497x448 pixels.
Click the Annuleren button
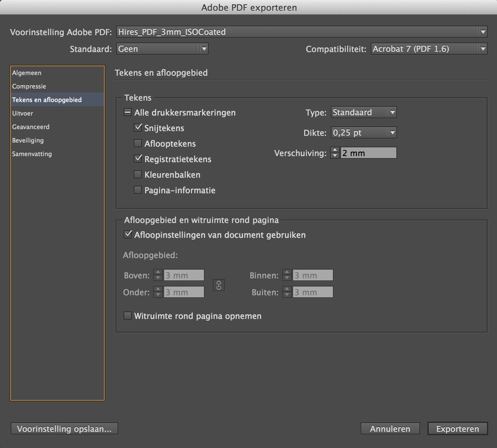point(390,429)
